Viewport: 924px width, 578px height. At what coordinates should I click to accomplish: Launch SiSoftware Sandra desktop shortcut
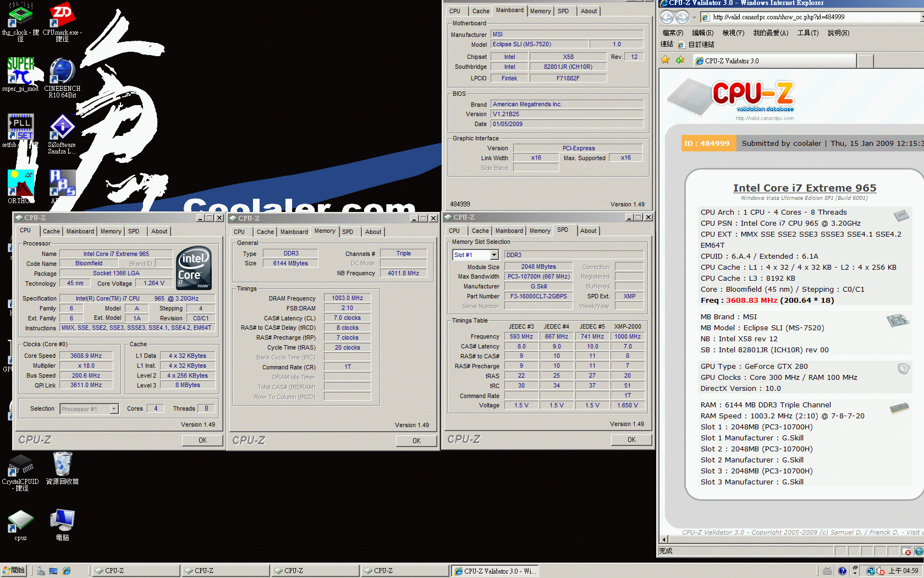click(62, 134)
